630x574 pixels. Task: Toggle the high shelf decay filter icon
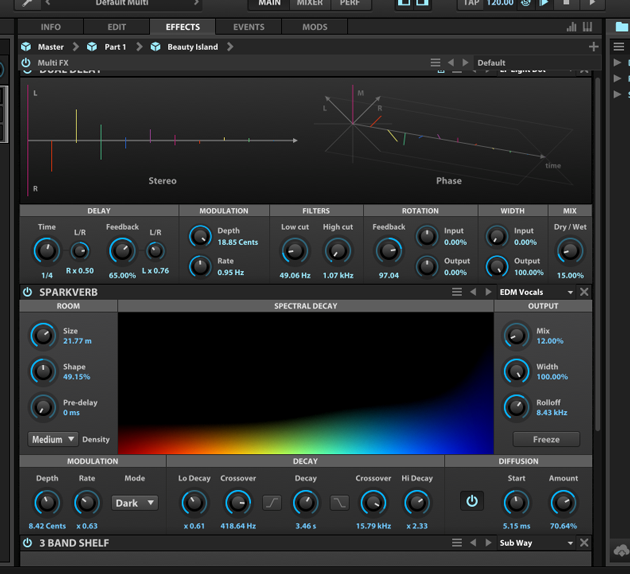340,503
